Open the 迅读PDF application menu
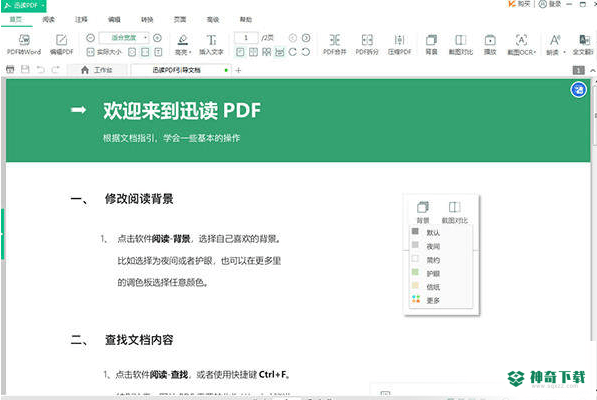Screen dimensions: 597x400 (24, 5)
